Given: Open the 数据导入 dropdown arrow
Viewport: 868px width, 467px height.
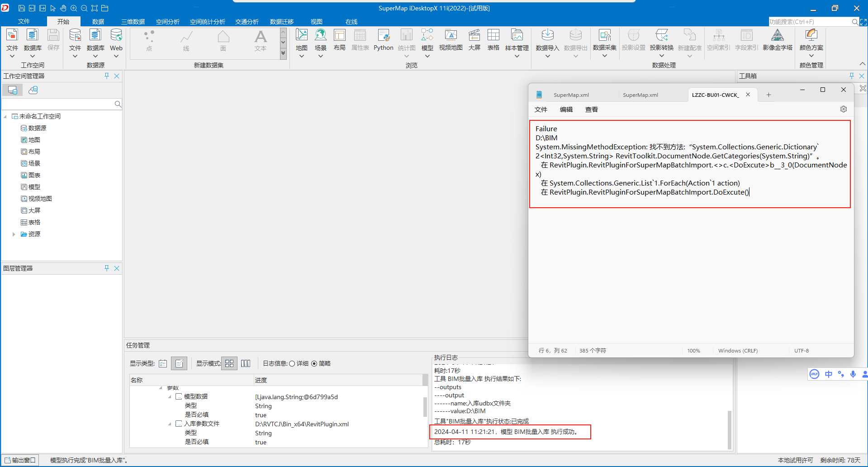Looking at the screenshot, I should tap(547, 56).
